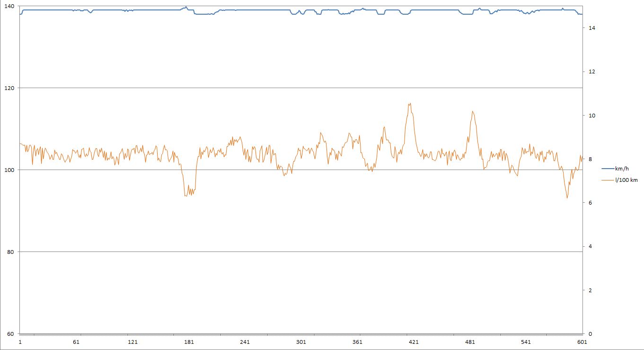The height and width of the screenshot is (350, 644).
Task: Click left axis label 60
Action: [x=11, y=334]
